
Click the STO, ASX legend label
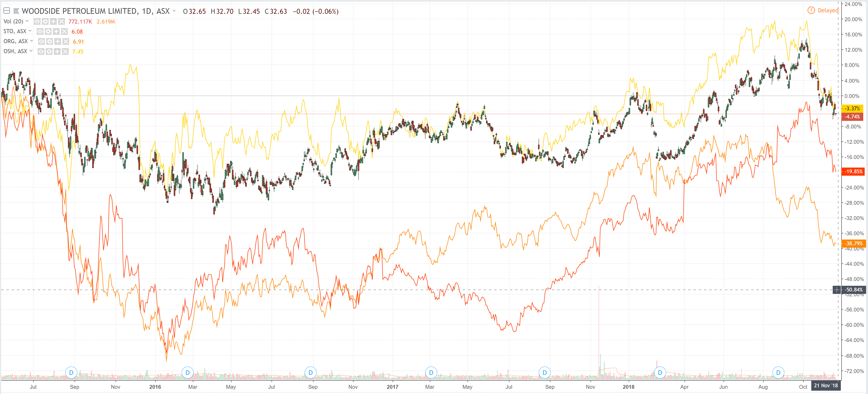pos(15,31)
